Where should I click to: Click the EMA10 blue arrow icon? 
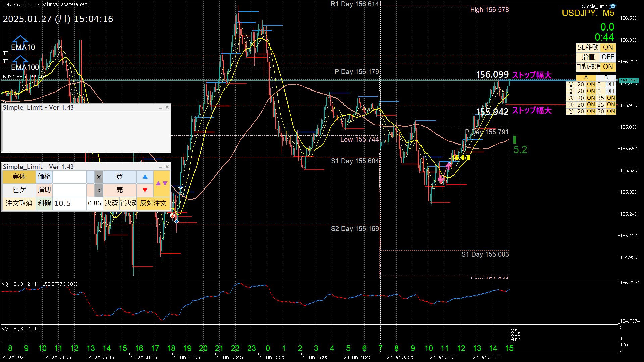(x=20, y=40)
